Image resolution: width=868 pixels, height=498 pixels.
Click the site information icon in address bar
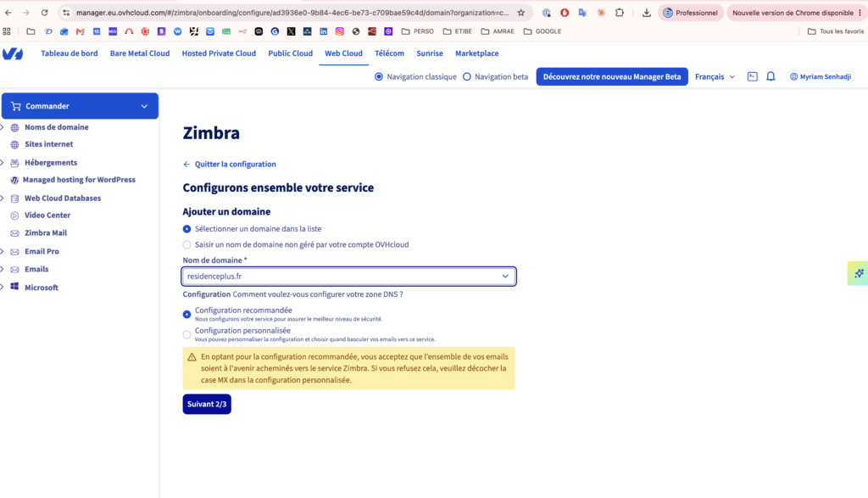pyautogui.click(x=66, y=13)
